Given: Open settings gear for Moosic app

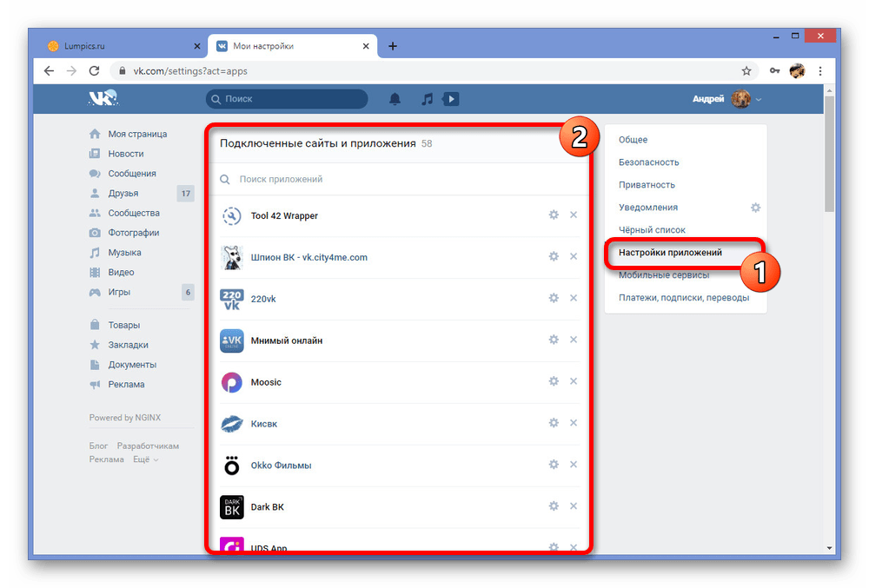Looking at the screenshot, I should [x=554, y=381].
